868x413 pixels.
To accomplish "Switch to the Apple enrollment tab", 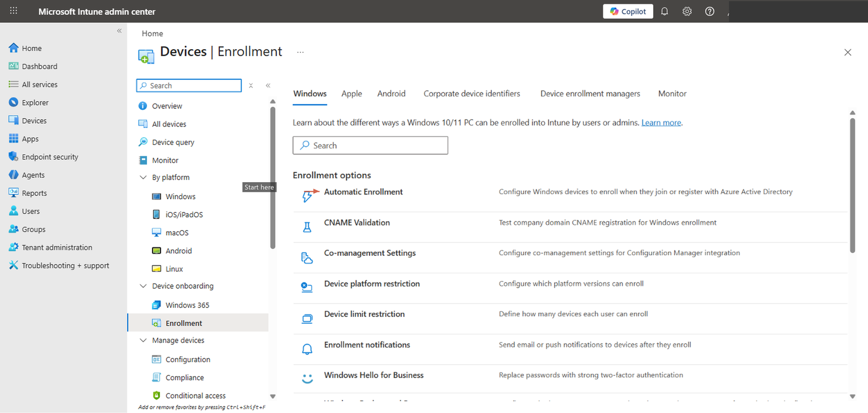I will click(351, 93).
